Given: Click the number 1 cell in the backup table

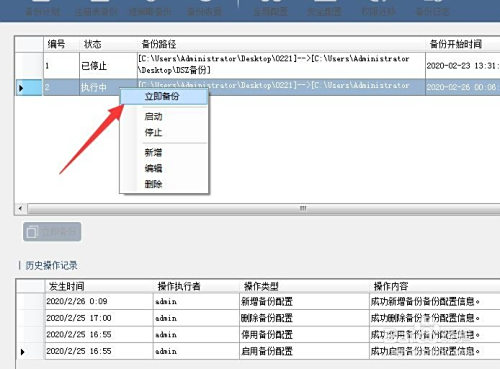Looking at the screenshot, I should click(x=61, y=66).
